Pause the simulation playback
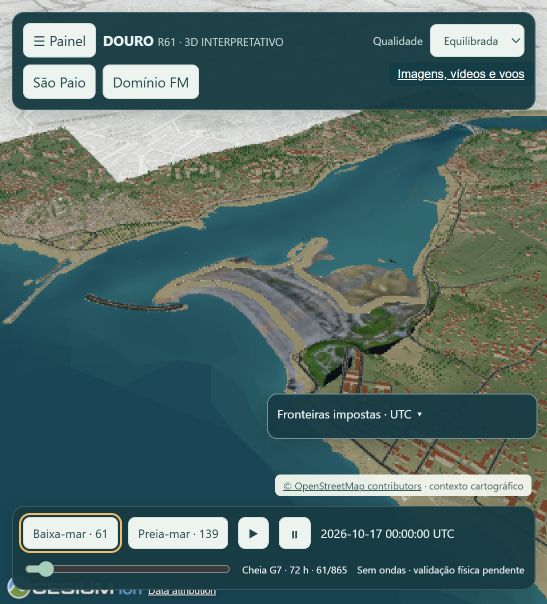 coord(295,534)
